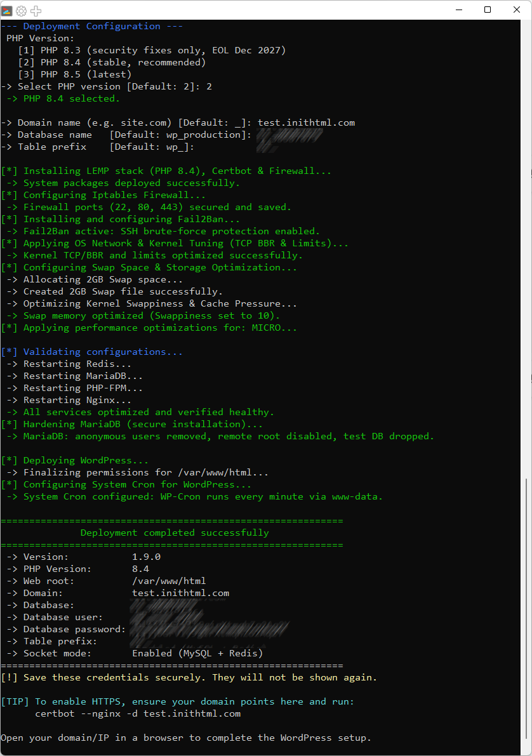Click 'MariaDB: anonymous users removed' line

pos(220,436)
